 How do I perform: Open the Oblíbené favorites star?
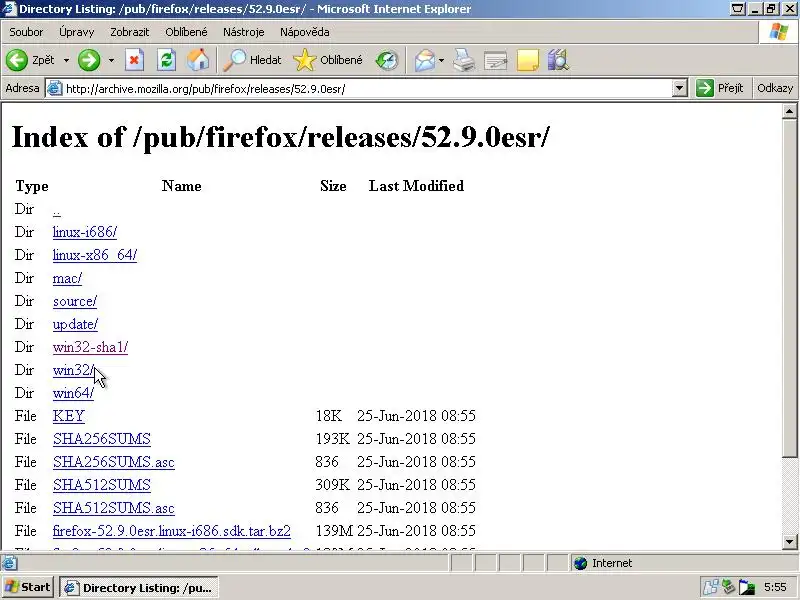coord(328,60)
